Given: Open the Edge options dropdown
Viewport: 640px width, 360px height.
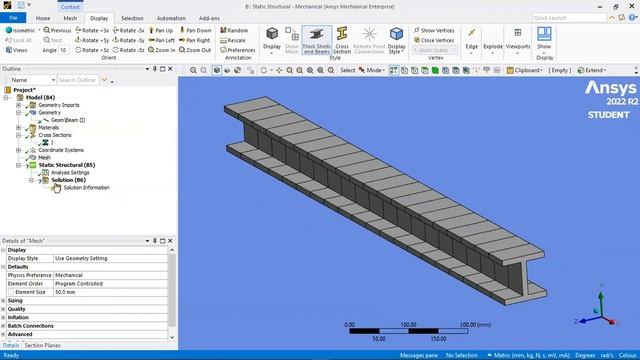Looking at the screenshot, I should [471, 41].
